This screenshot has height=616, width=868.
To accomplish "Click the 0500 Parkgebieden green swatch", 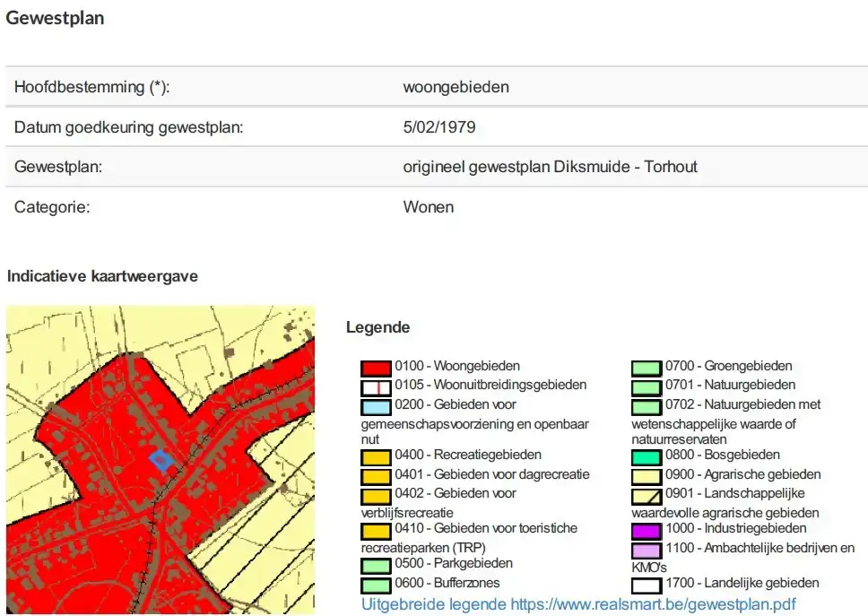I will coord(375,564).
